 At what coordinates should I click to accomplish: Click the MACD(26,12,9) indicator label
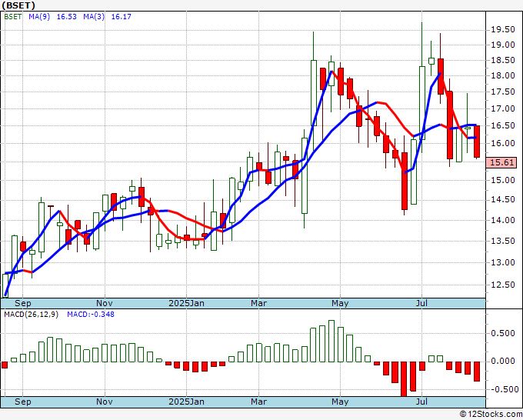(32, 315)
